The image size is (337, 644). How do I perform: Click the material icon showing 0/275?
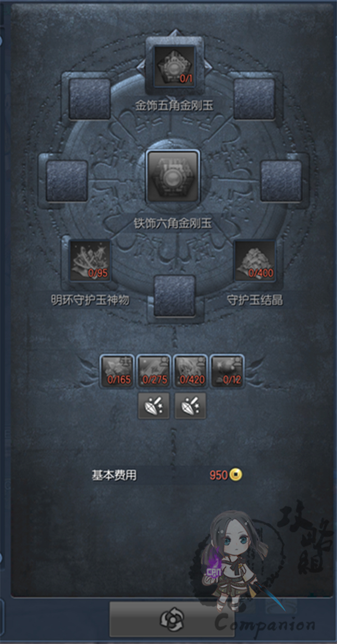tap(155, 371)
